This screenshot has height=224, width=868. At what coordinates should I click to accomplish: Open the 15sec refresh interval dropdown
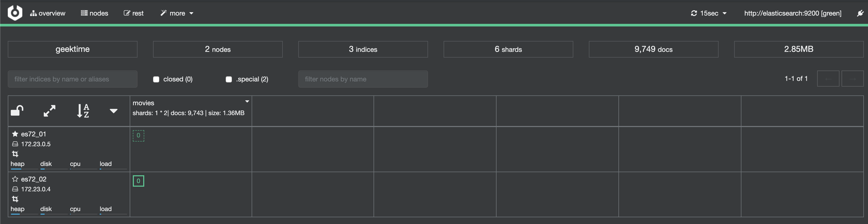click(713, 13)
